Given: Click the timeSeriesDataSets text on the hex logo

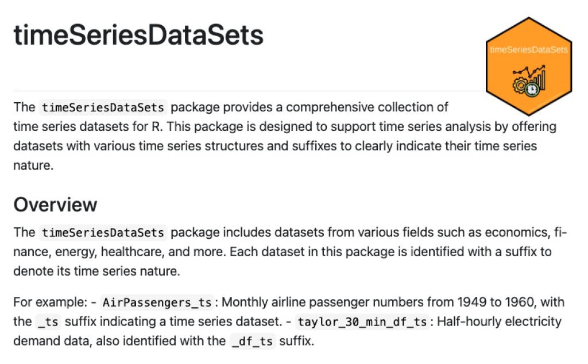Looking at the screenshot, I should tap(529, 49).
